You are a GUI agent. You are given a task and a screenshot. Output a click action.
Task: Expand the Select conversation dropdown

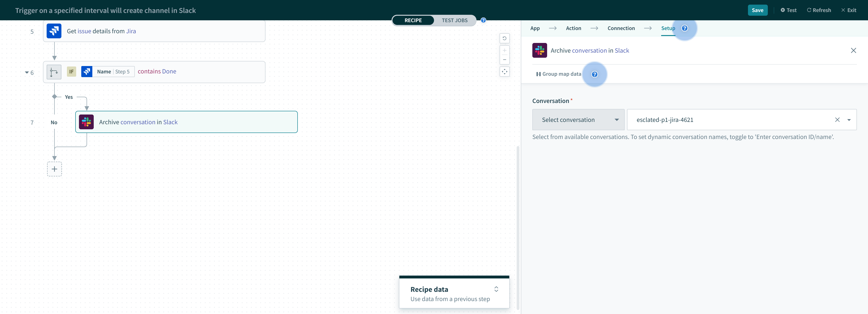(578, 119)
